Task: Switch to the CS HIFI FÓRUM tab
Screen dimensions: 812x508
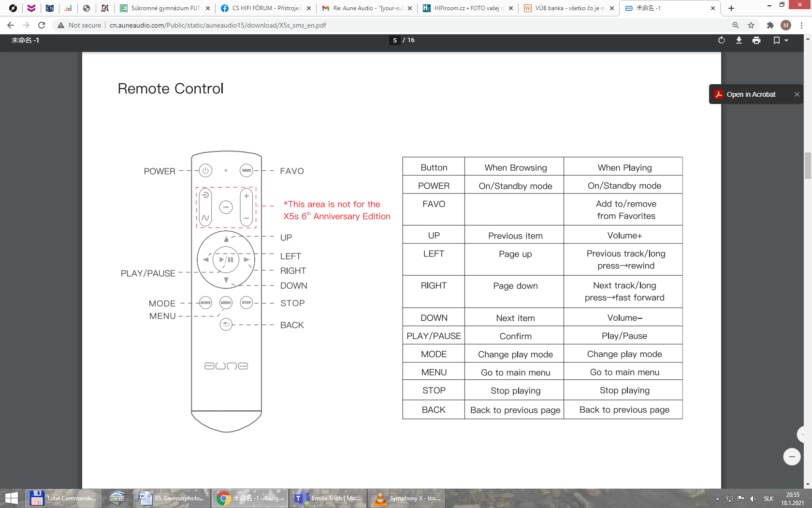Action: [266, 8]
